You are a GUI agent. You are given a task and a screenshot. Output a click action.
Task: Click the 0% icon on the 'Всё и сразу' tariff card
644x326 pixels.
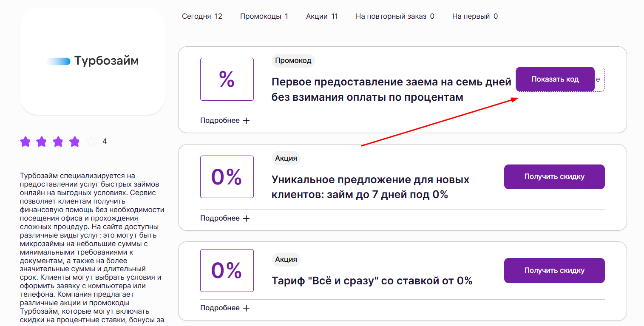coord(227,270)
